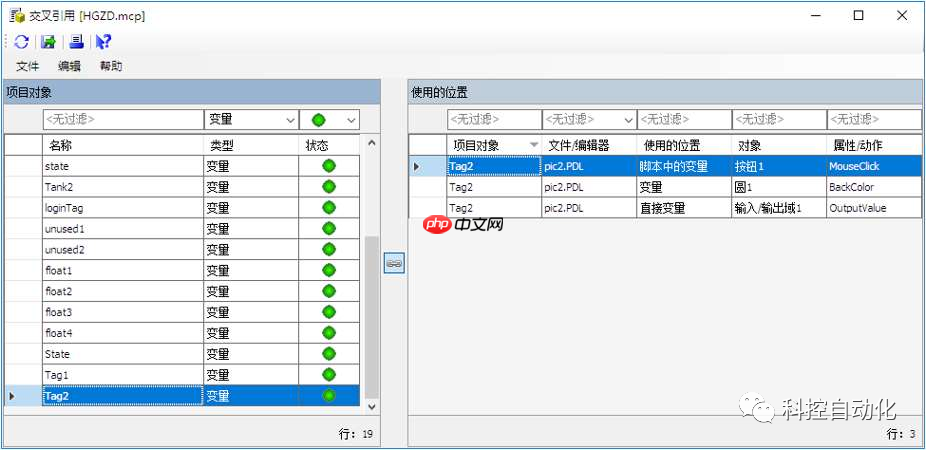This screenshot has height=450, width=926.
Task: Click the 输入/输出域1 object cell
Action: point(779,208)
